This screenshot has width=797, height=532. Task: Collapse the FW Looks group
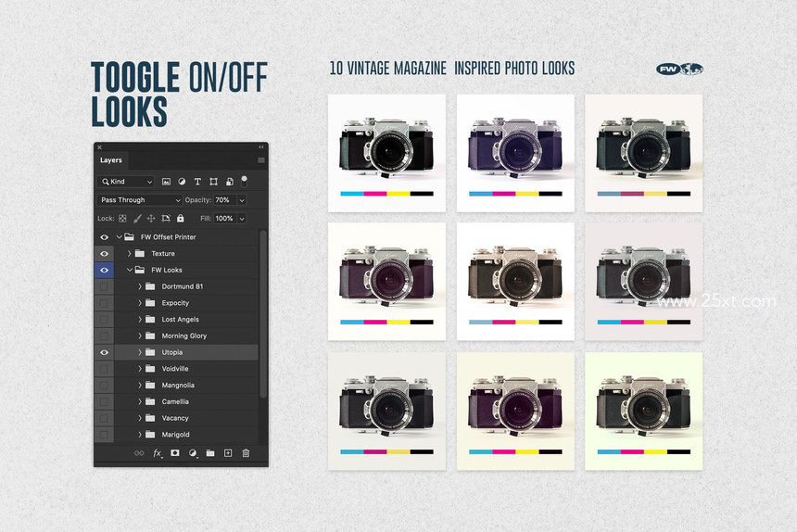point(130,270)
